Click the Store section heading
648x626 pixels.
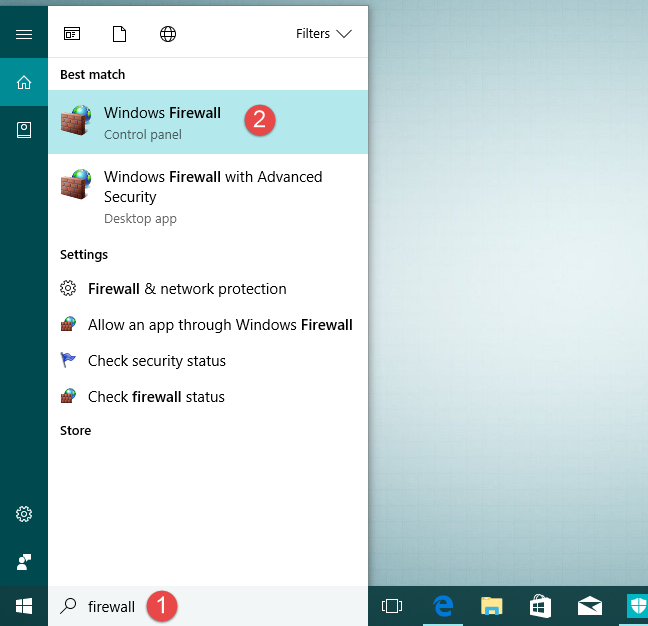click(x=76, y=431)
